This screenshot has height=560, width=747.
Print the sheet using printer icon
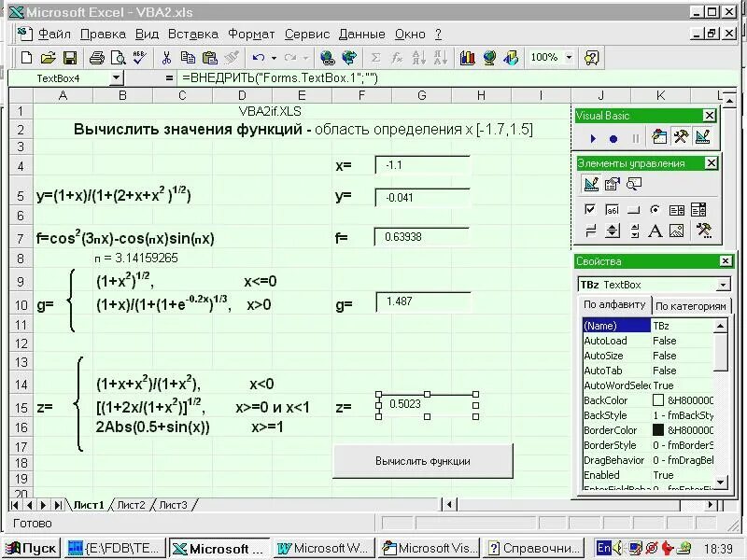click(x=97, y=58)
